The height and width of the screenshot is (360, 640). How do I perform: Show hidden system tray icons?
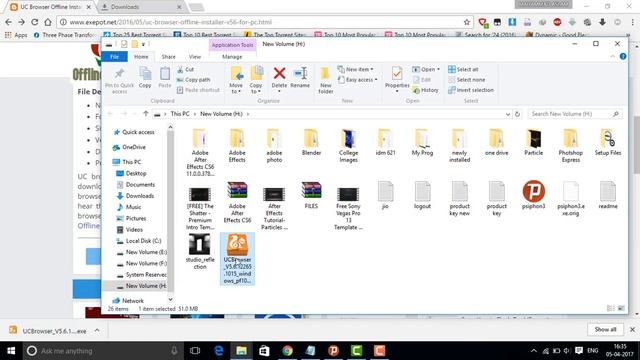[534, 351]
